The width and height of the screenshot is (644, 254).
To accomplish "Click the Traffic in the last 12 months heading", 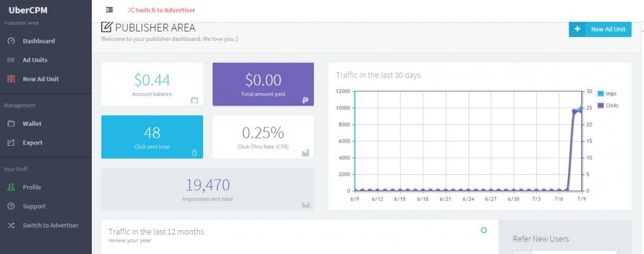I will (x=157, y=232).
